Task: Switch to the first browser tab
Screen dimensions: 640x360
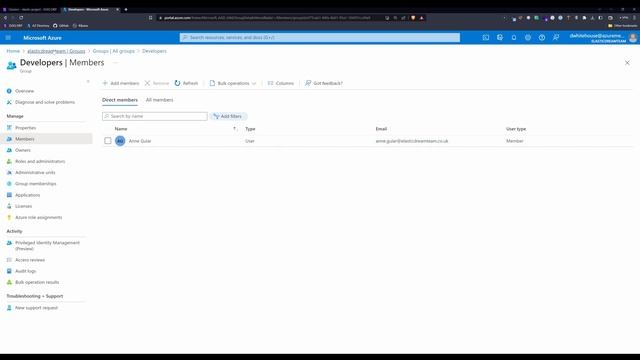Action: (x=30, y=9)
